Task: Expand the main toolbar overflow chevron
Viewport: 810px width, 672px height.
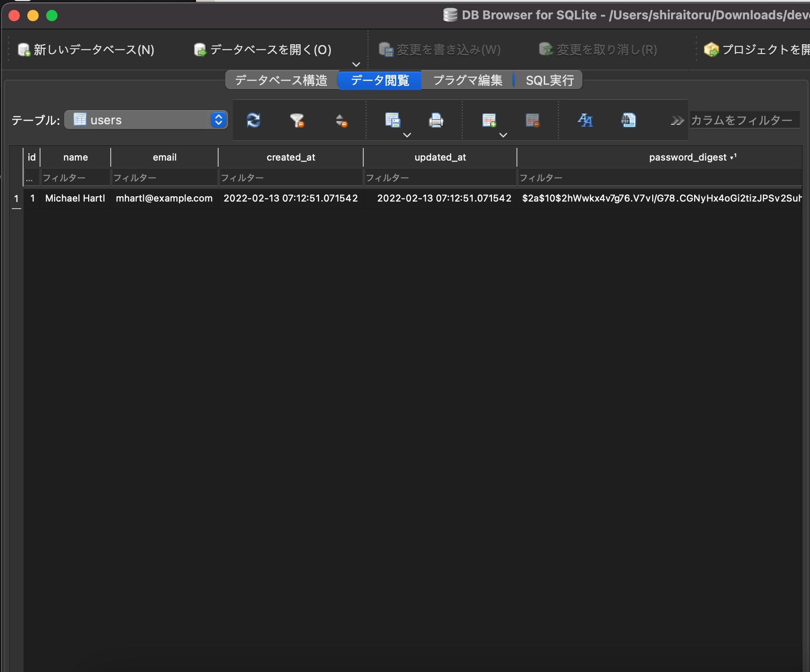Action: (356, 64)
